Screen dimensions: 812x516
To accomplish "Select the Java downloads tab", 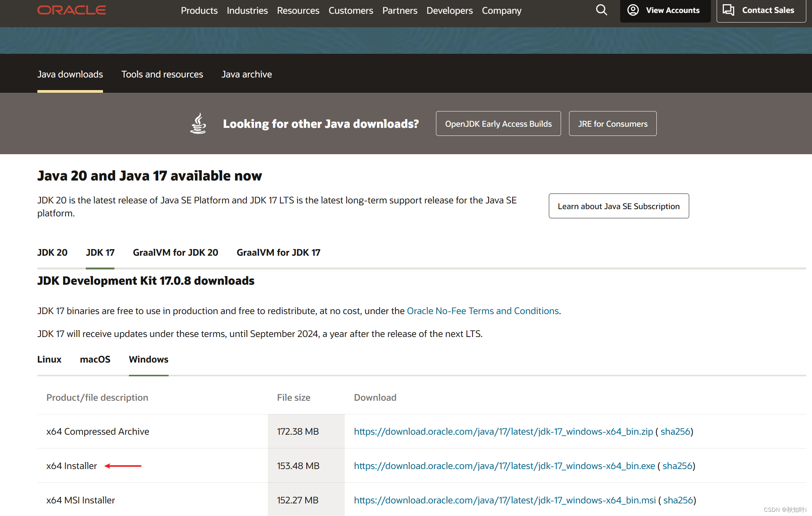I will [x=70, y=74].
